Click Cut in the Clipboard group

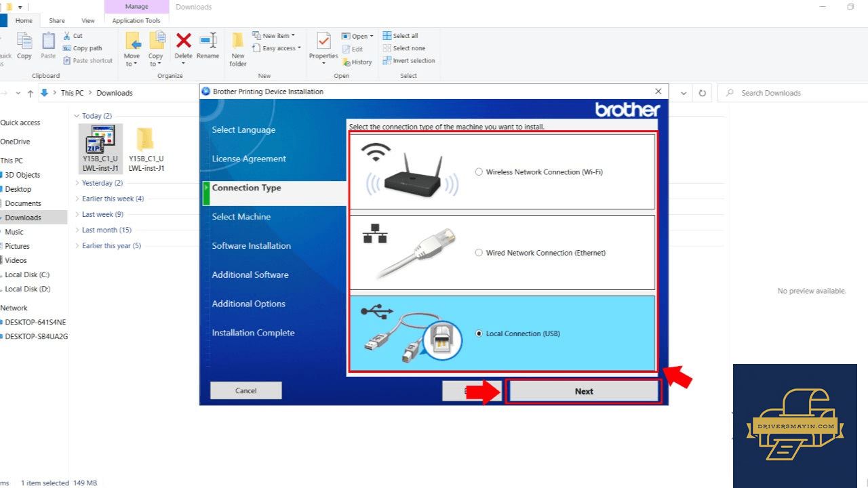(73, 36)
